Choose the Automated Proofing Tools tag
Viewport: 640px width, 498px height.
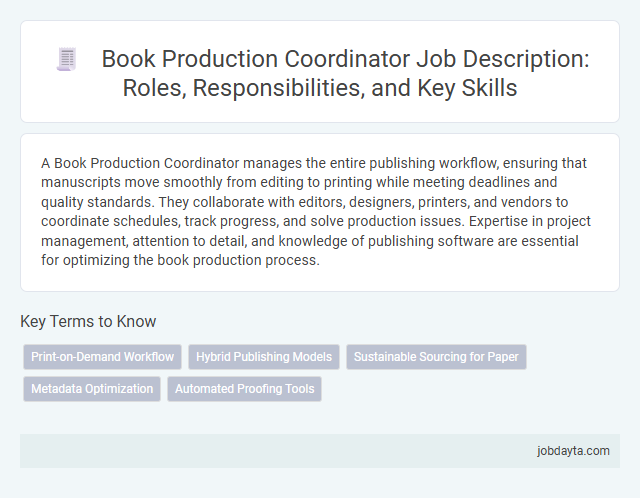tap(244, 389)
